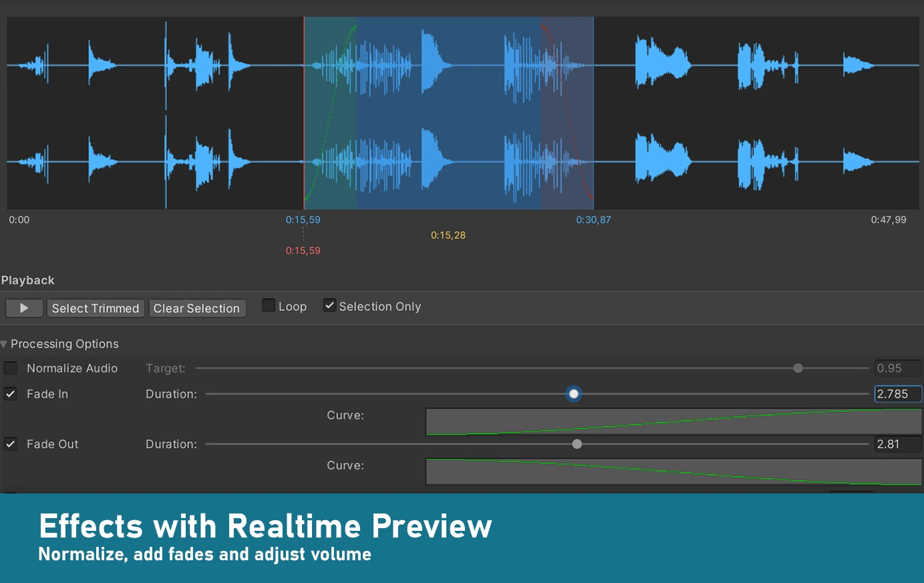Enable the Loop checkbox

269,306
